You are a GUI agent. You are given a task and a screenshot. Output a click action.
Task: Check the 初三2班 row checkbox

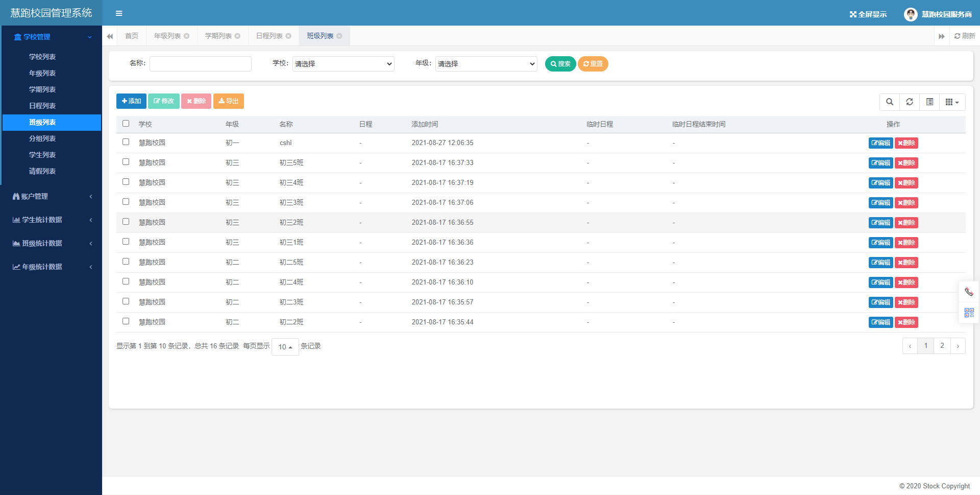coord(126,222)
